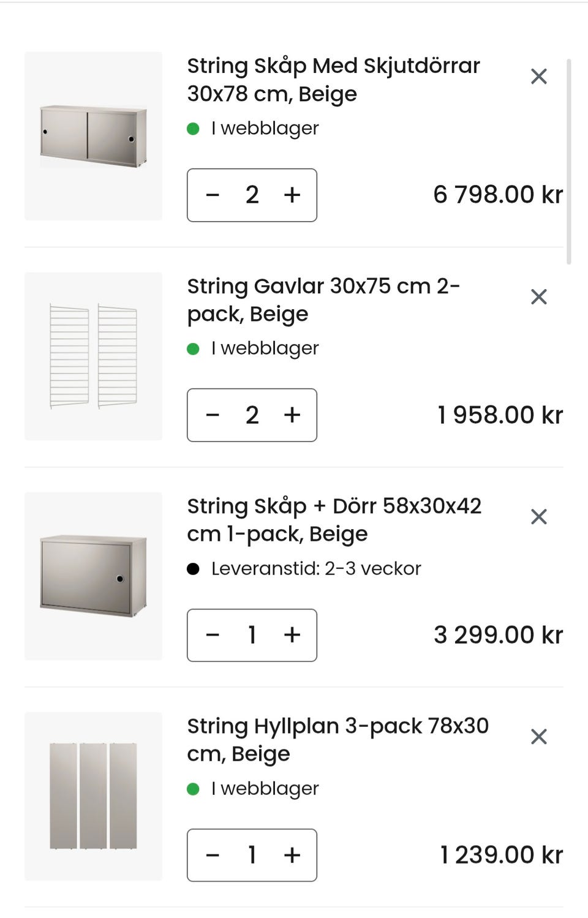Click the sliding-door cabinet thumbnail image
Screen dimensions: 588x918
93,136
